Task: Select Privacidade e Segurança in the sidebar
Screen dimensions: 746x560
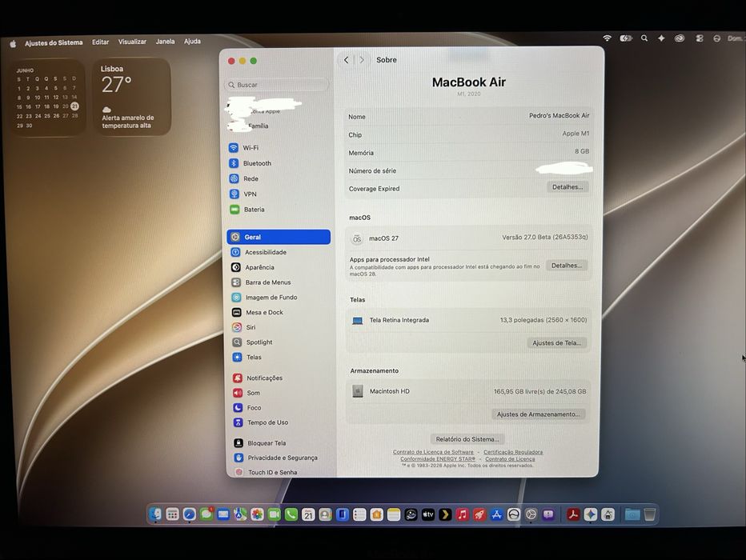Action: 281,458
